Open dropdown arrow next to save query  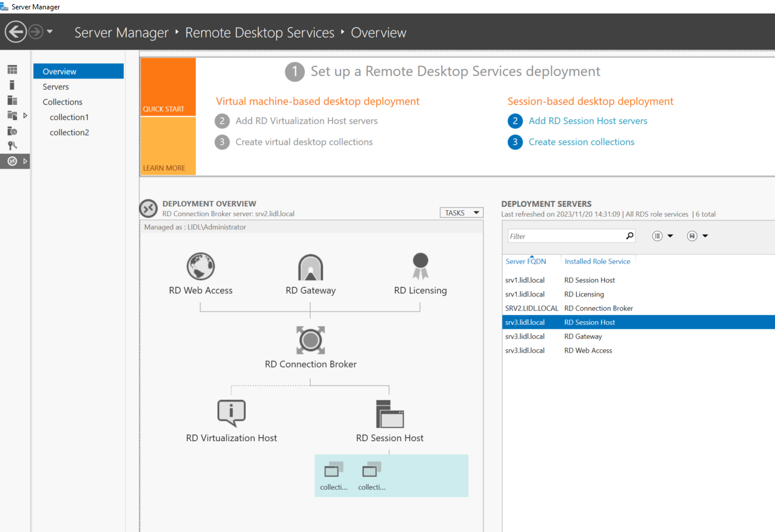pos(705,236)
